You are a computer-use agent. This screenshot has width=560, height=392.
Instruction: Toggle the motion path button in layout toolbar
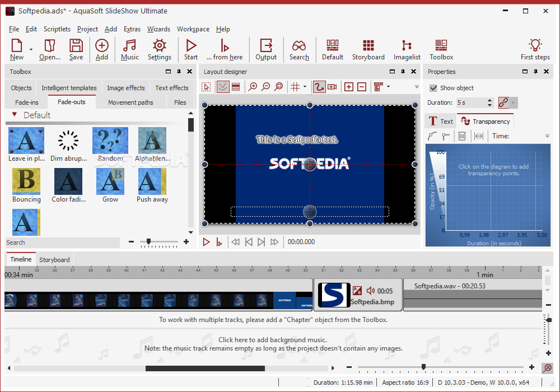(x=319, y=87)
